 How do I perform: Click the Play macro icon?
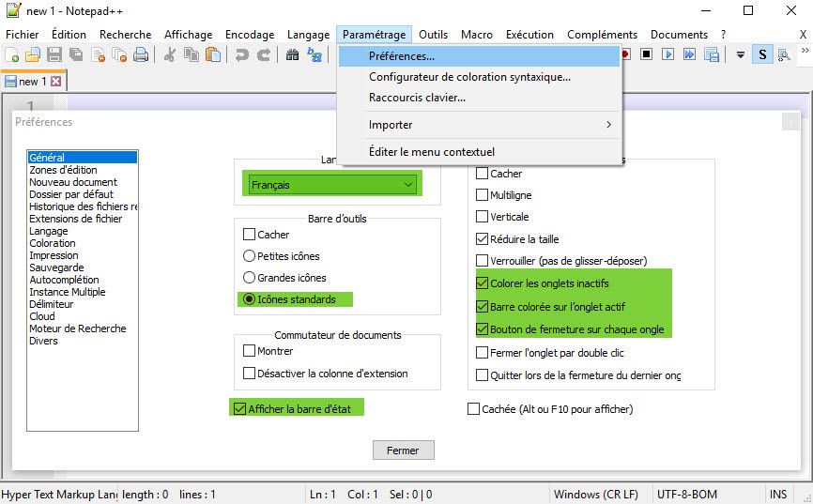pyautogui.click(x=667, y=53)
